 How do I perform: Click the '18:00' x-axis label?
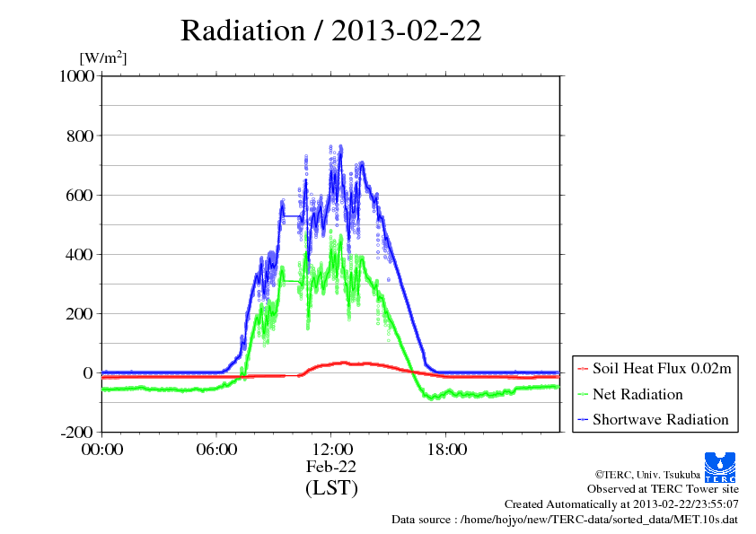[x=447, y=450]
